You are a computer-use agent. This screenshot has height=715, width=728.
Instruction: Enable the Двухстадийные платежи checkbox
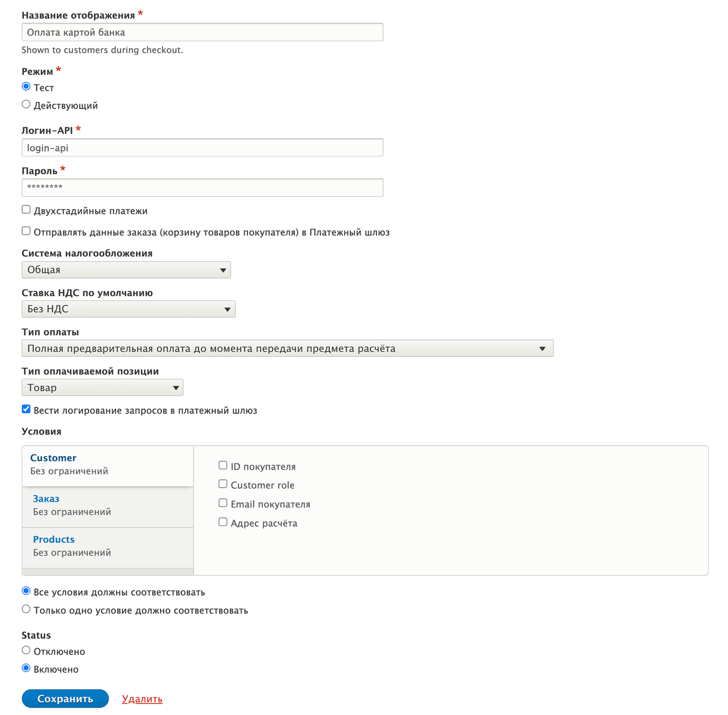26,210
